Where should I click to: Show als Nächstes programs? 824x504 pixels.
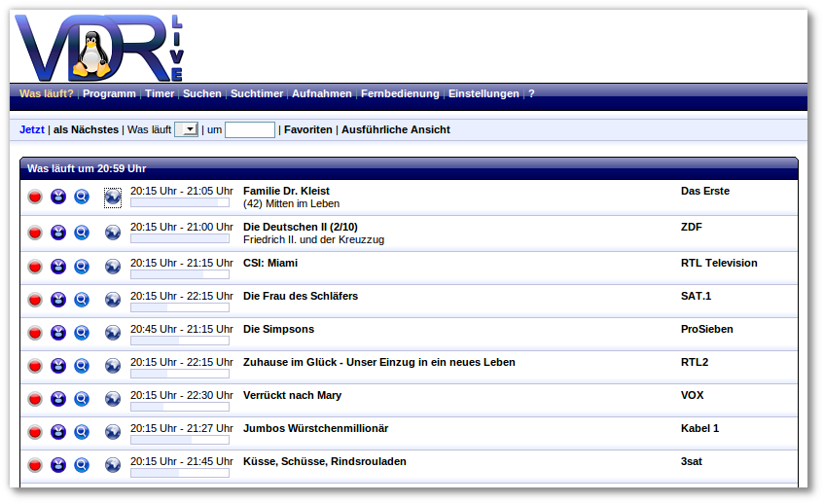86,129
